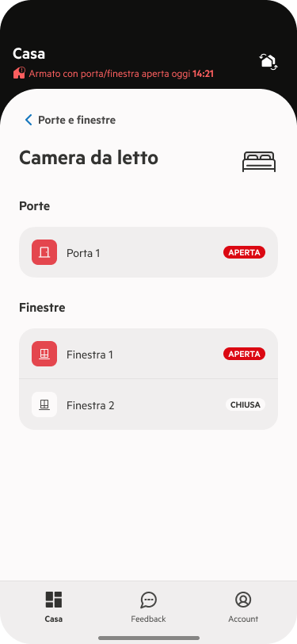Tap the bed room icon
The image size is (297, 644).
tap(259, 162)
